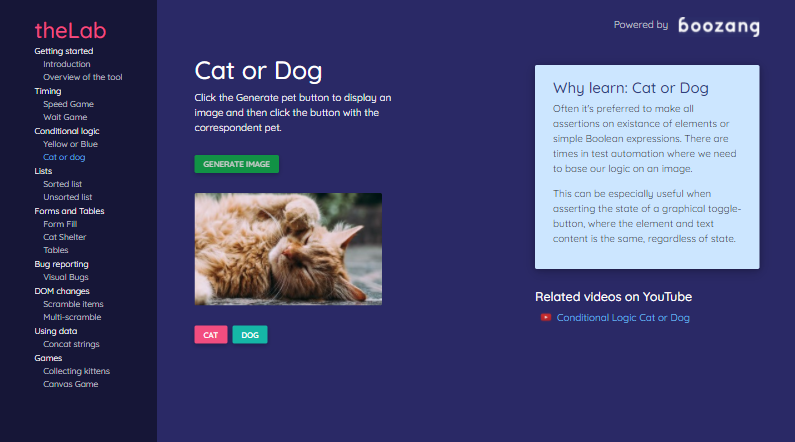Click the DOM changes heading

click(62, 291)
